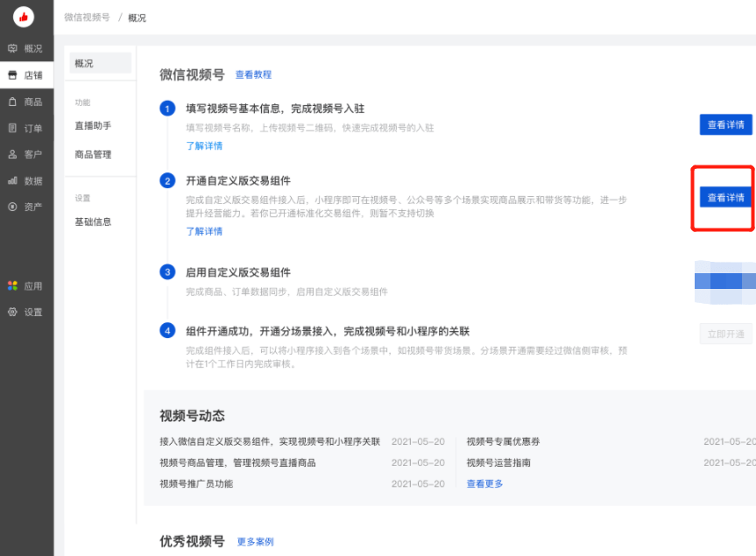Open the 概况 overview icon in sidebar

(x=26, y=48)
